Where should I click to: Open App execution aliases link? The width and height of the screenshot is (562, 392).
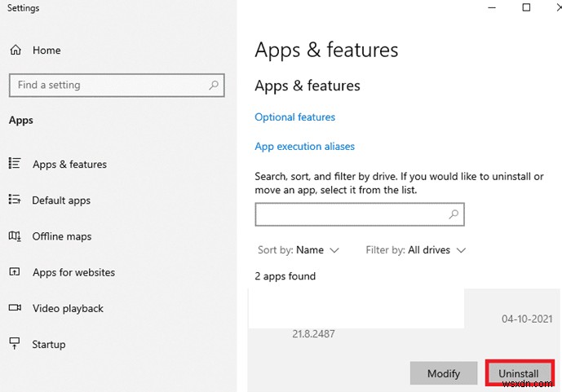304,147
